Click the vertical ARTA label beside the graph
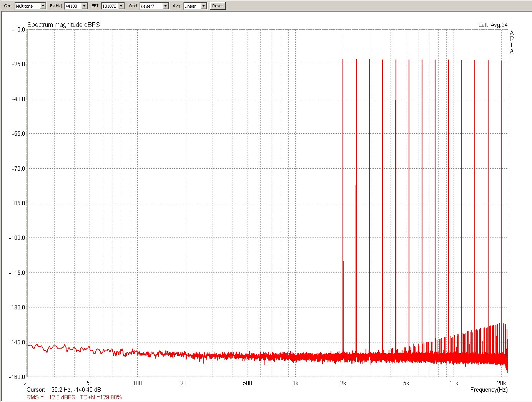This screenshot has height=402, width=532. pyautogui.click(x=512, y=42)
